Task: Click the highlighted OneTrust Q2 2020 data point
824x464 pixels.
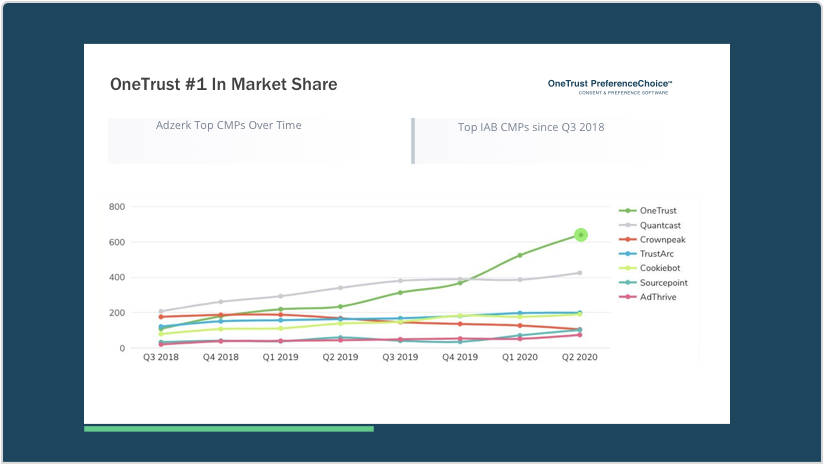Action: (x=580, y=235)
